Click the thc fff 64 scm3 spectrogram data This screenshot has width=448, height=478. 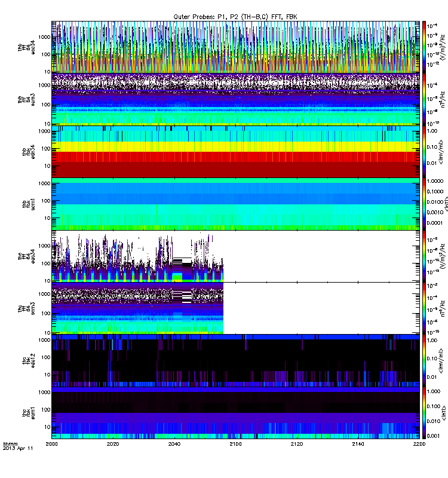[x=137, y=308]
